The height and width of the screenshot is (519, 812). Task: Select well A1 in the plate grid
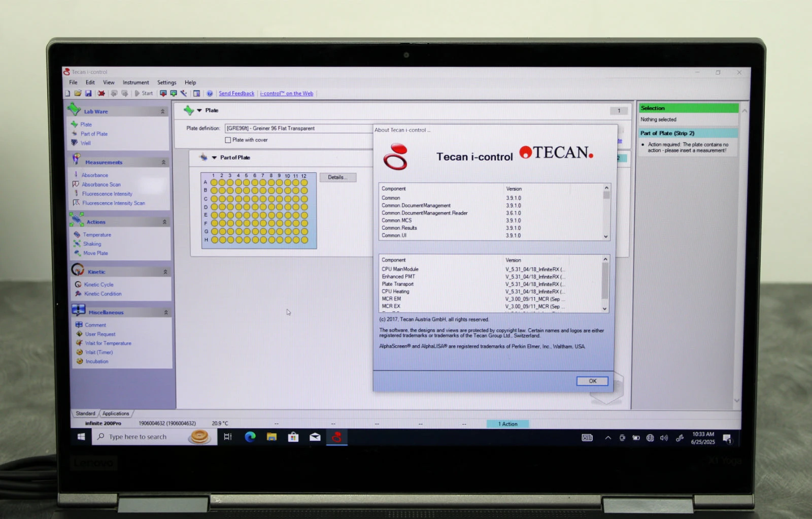[x=214, y=182]
